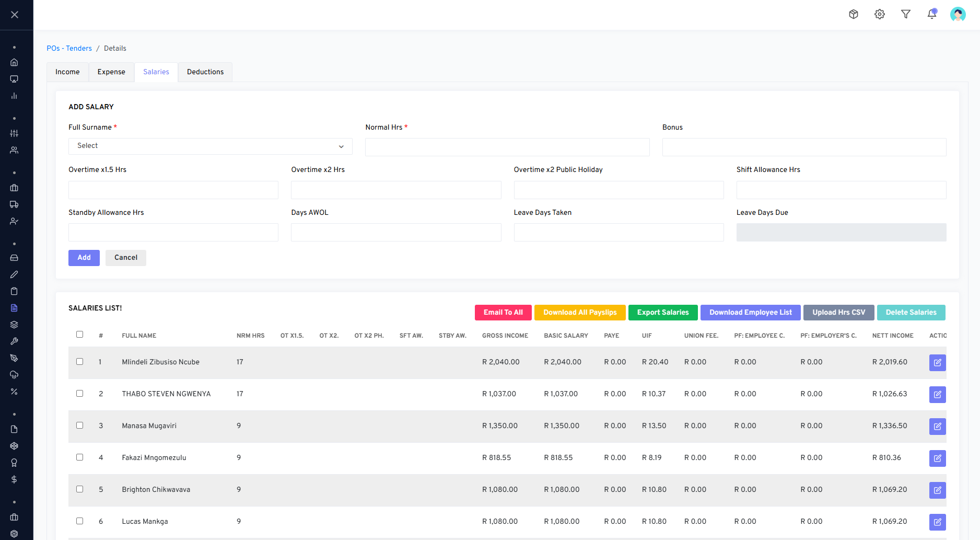Viewport: 980px width, 540px height.
Task: Click the Add salary button
Action: click(x=84, y=258)
